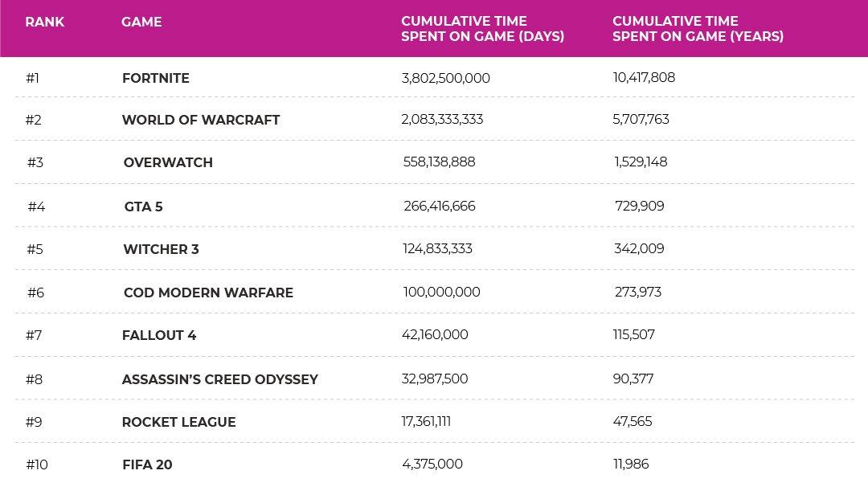Select the WITCHER 3 game name

point(162,249)
